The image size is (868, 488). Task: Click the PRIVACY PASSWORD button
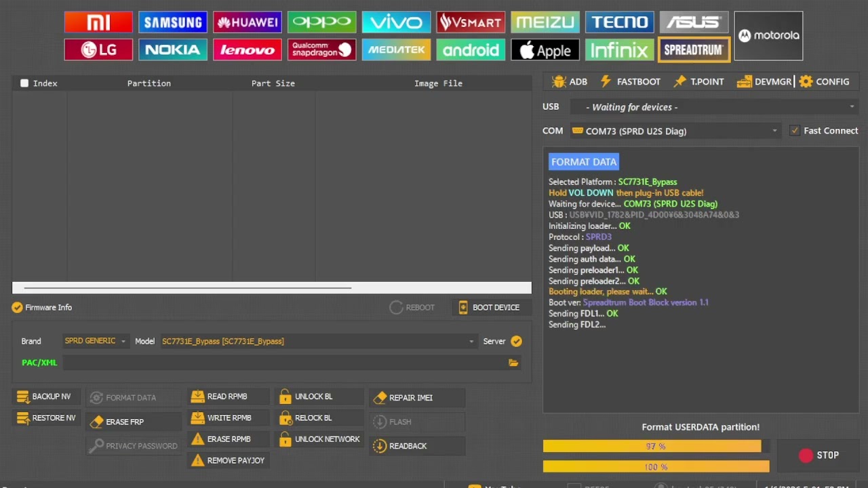[134, 446]
